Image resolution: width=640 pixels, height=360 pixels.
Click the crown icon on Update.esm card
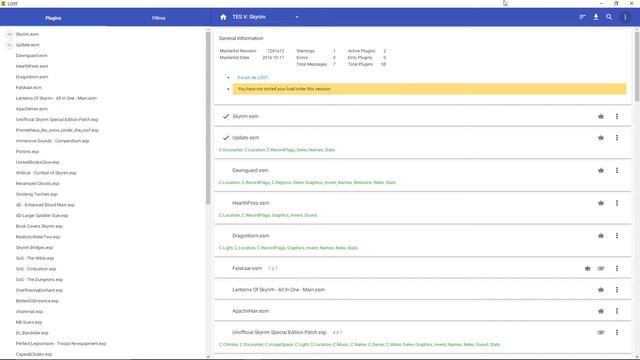[601, 138]
